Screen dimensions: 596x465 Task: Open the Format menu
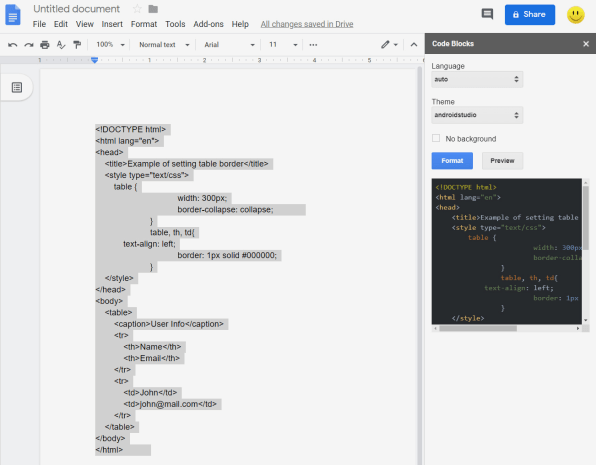pyautogui.click(x=144, y=24)
